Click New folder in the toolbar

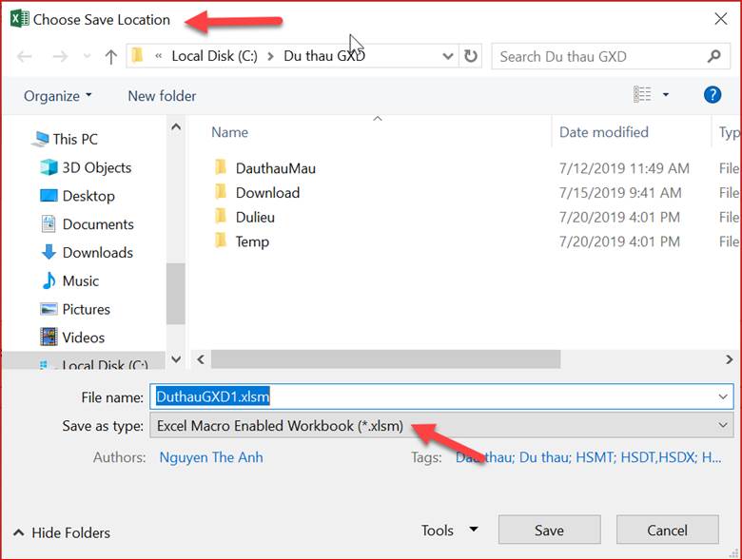(162, 96)
